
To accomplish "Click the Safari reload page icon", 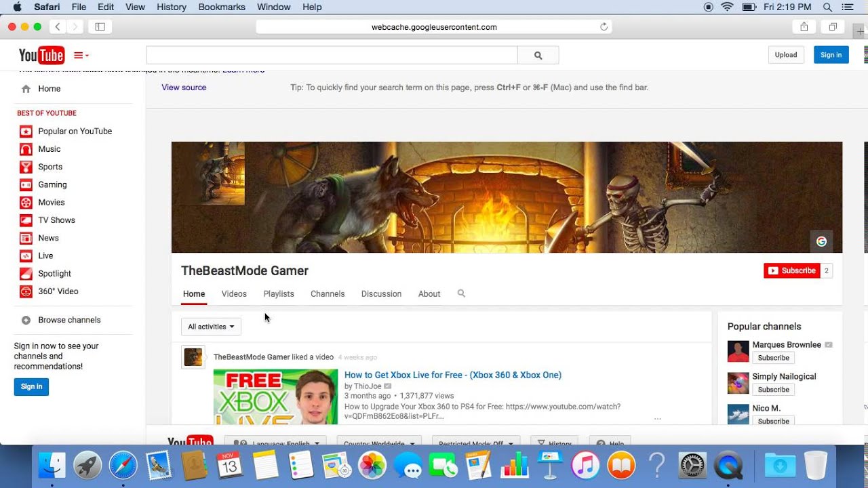I will [x=604, y=27].
